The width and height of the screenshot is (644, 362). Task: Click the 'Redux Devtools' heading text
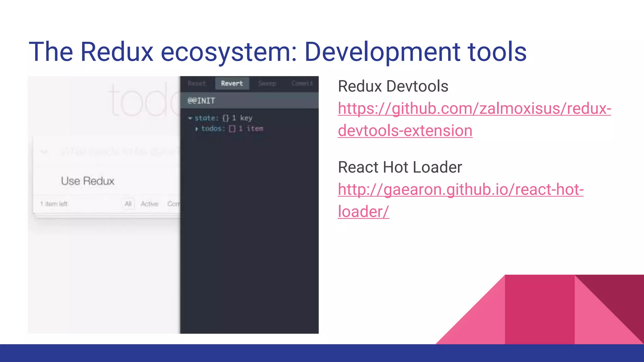[x=393, y=86]
